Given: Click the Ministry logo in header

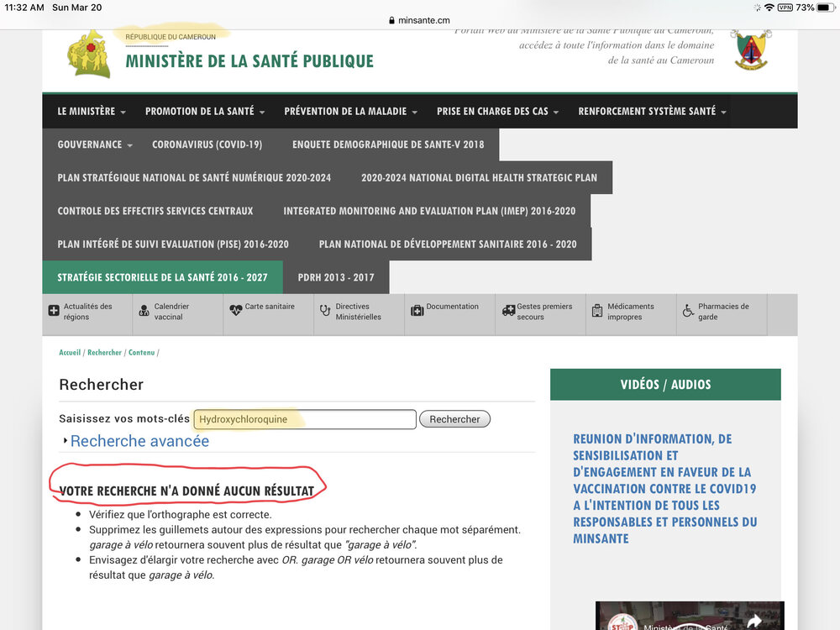Looking at the screenshot, I should click(x=88, y=55).
